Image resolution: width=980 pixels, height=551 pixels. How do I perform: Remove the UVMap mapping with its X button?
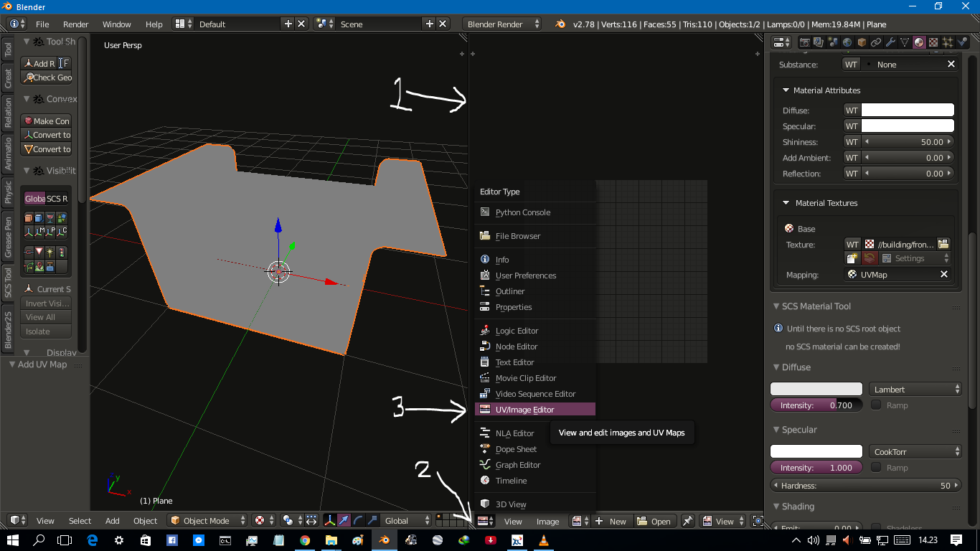[945, 274]
